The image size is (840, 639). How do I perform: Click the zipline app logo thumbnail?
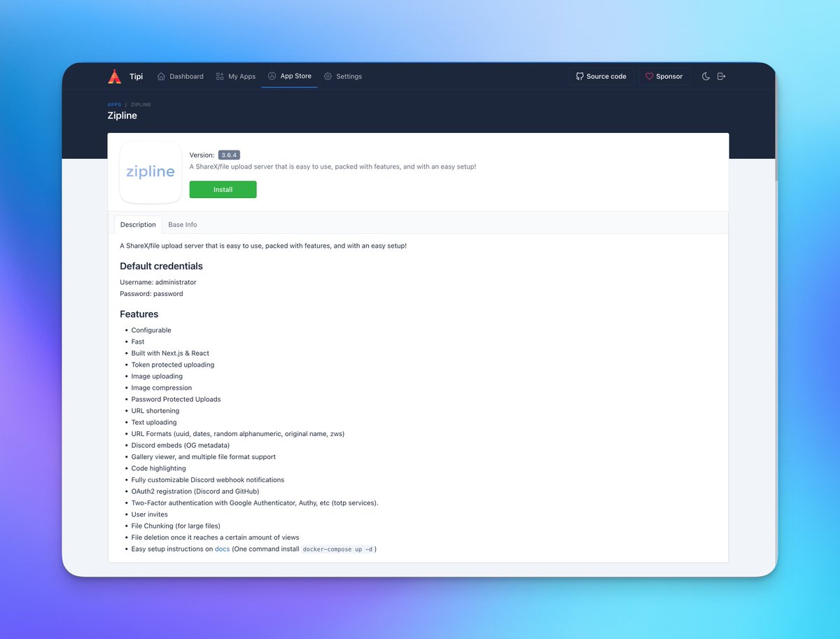click(150, 172)
